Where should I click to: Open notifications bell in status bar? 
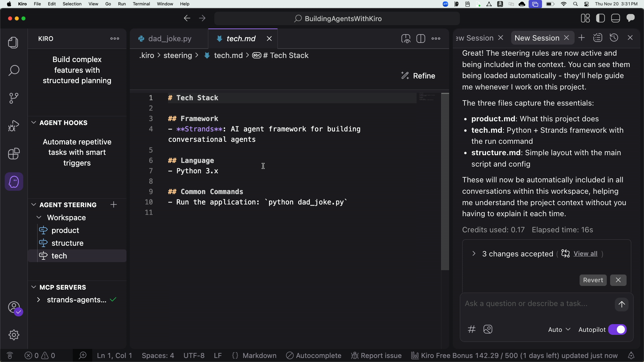tap(631, 356)
